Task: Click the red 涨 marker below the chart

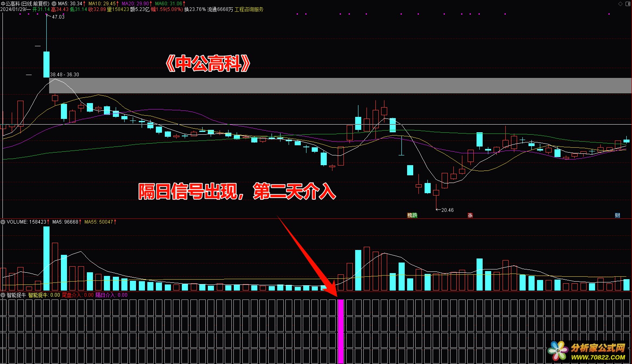Action: pos(470,215)
